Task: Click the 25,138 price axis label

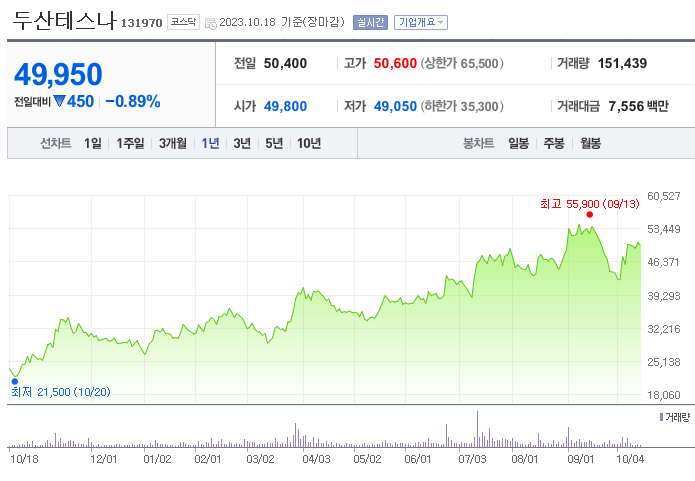Action: (x=664, y=362)
